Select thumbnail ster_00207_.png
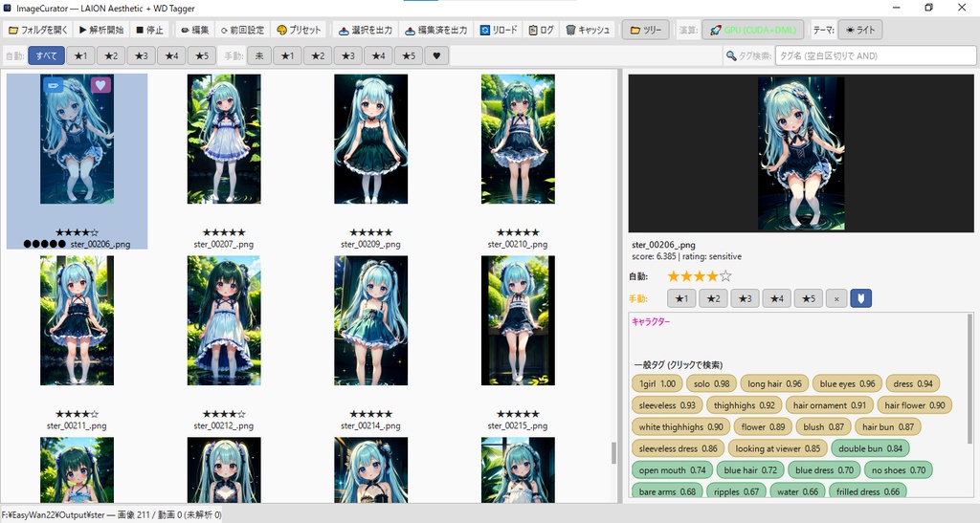 point(224,139)
